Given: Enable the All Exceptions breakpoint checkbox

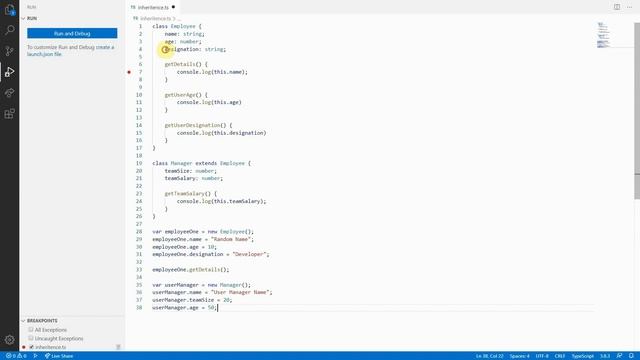Looking at the screenshot, I should 31,329.
